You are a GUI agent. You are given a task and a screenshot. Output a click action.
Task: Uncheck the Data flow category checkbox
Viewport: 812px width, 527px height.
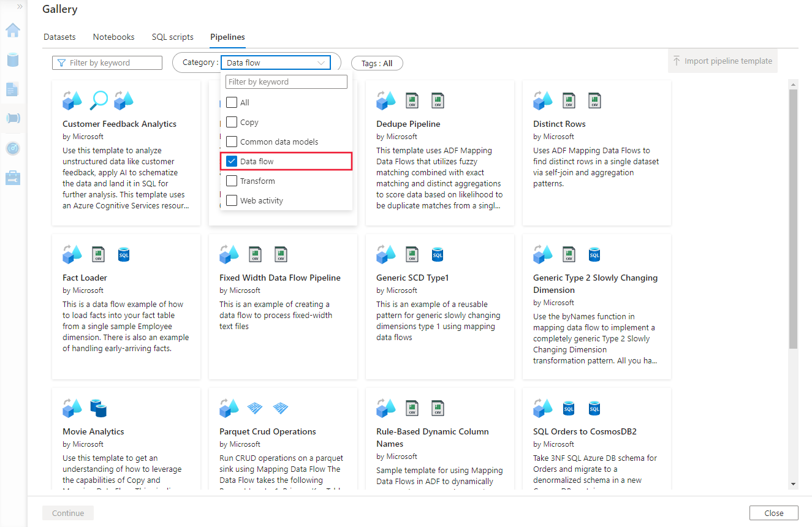232,161
